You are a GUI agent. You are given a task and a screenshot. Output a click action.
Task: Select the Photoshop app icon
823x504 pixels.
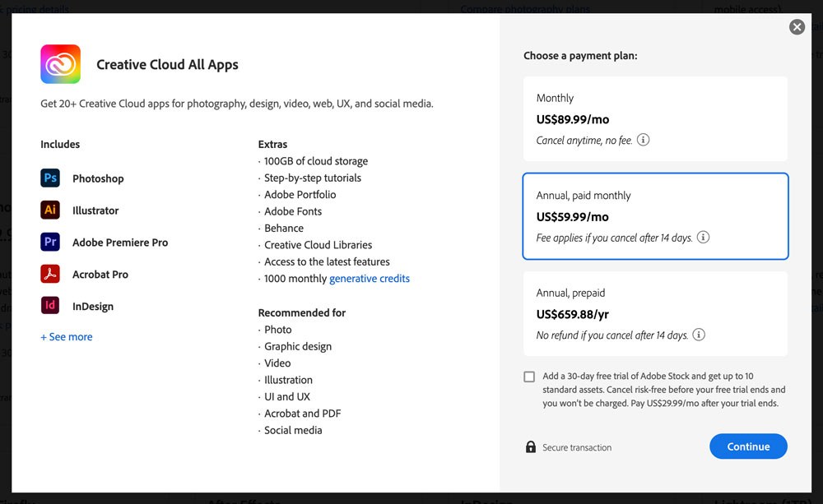tap(50, 178)
